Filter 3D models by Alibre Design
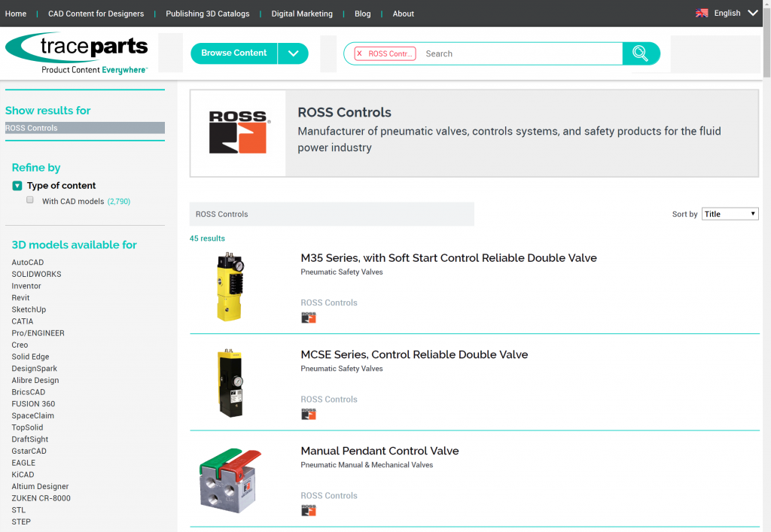Image resolution: width=771 pixels, height=532 pixels. pyautogui.click(x=35, y=380)
